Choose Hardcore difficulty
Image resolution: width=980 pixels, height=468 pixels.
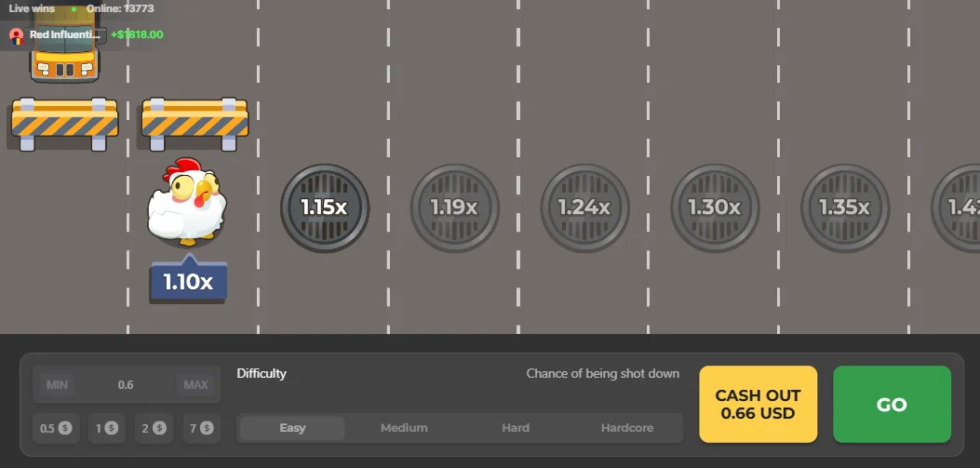click(627, 429)
